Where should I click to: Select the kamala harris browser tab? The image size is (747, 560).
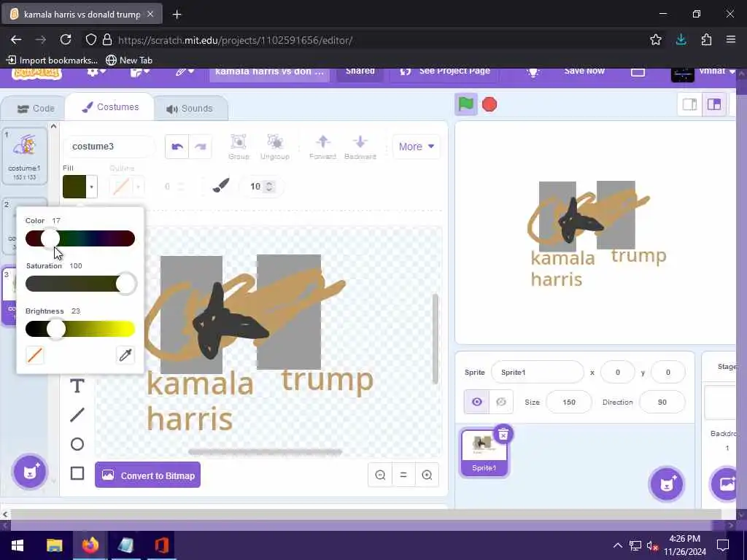(x=82, y=15)
